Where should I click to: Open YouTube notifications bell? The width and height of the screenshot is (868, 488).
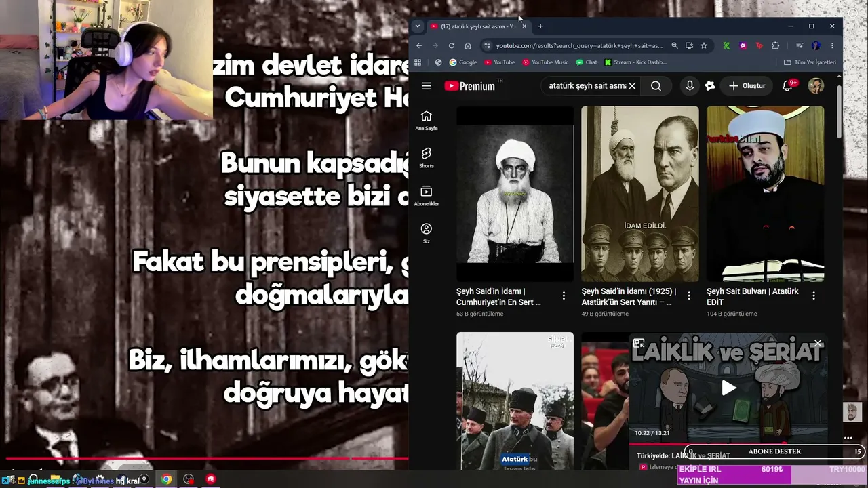tap(787, 86)
